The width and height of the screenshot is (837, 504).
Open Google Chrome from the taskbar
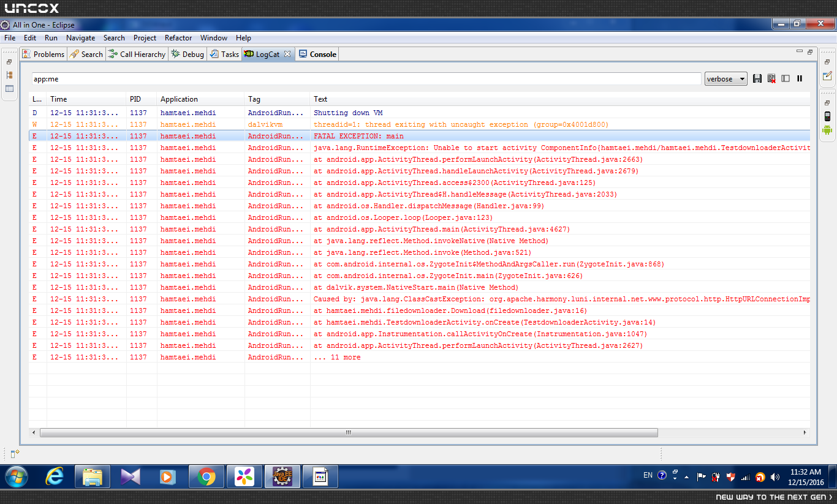pos(206,476)
